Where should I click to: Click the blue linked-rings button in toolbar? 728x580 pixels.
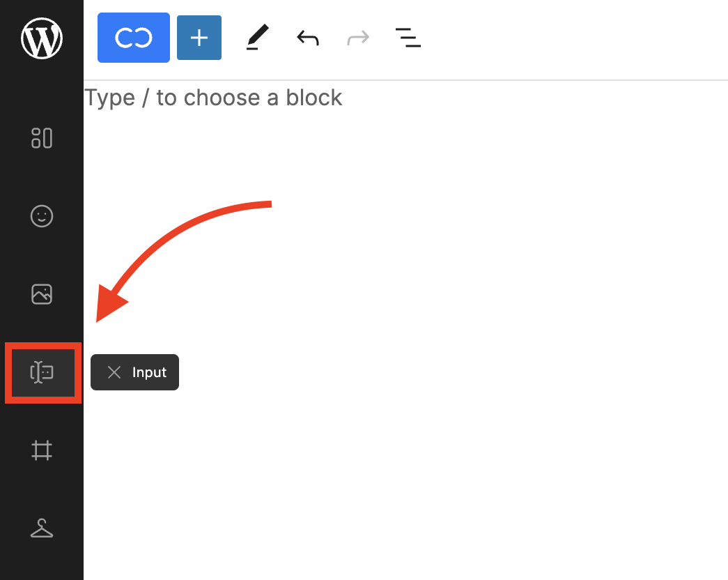coord(133,38)
